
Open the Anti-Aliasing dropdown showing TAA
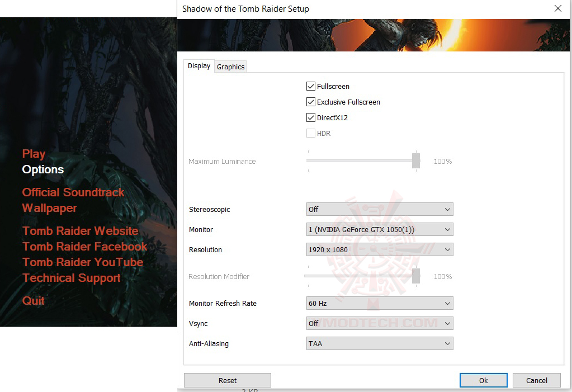tap(380, 343)
